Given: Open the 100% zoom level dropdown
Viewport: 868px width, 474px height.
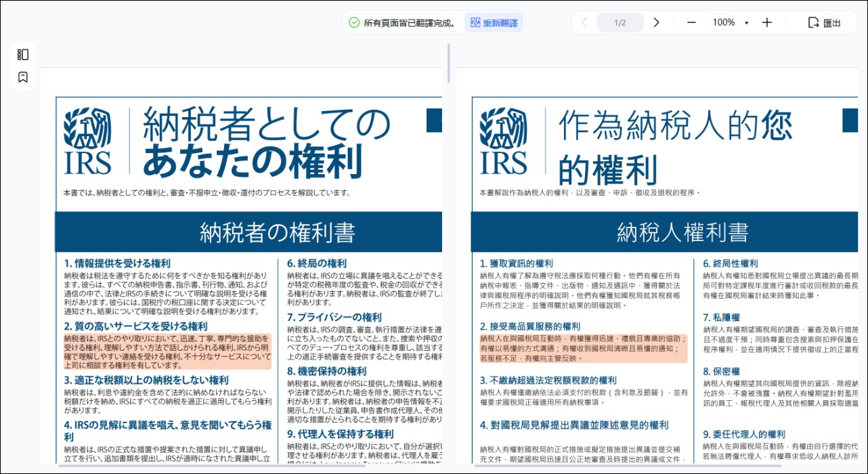Looking at the screenshot, I should [x=731, y=22].
